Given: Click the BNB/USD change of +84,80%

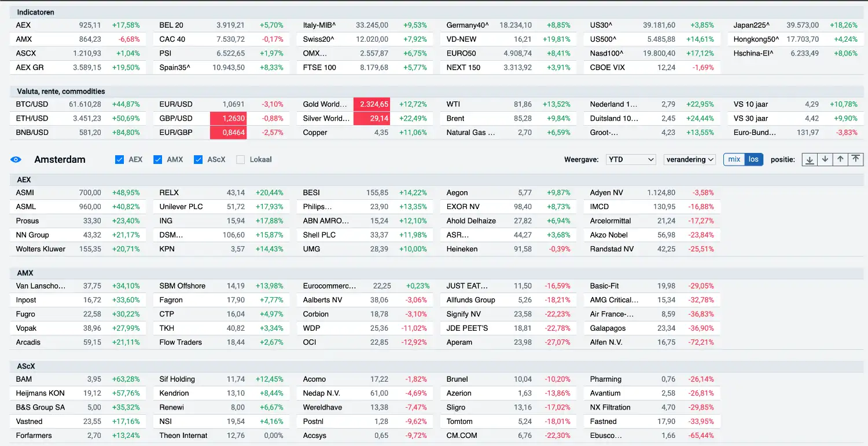Looking at the screenshot, I should 126,133.
